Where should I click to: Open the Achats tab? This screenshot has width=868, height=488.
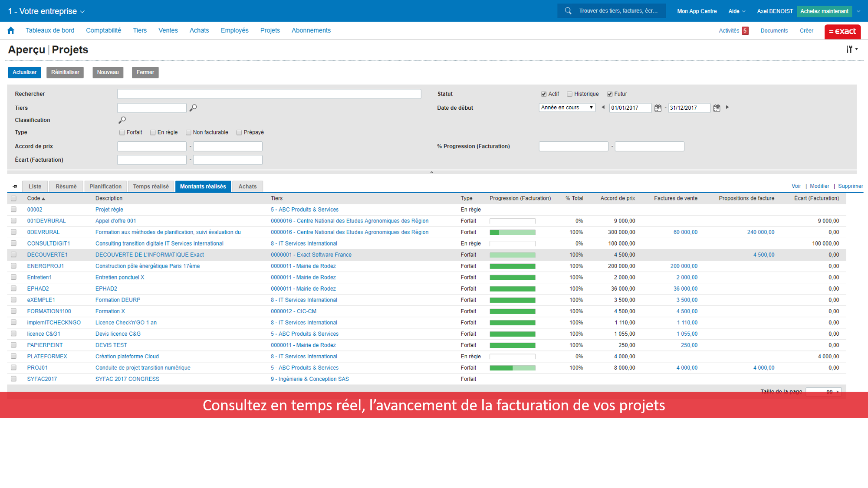248,187
